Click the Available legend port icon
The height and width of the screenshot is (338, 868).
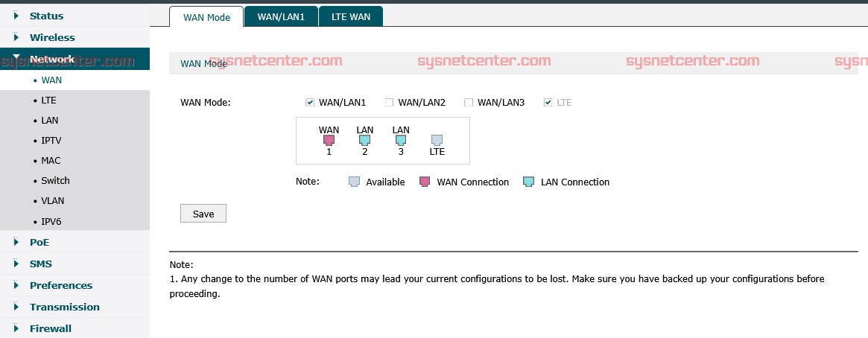pyautogui.click(x=355, y=182)
